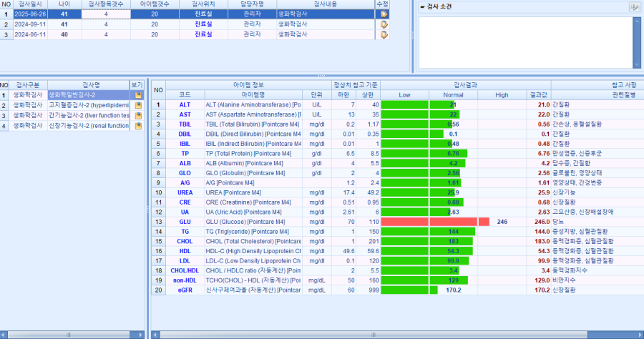The image size is (644, 339).
Task: Open view icon for 생화학일반검사-2 row
Action: 138,94
